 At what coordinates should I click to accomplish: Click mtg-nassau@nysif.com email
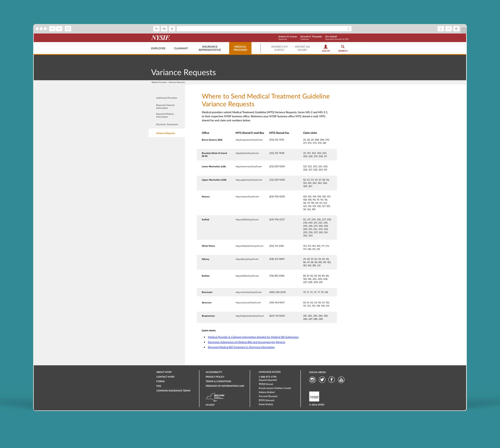247,197
